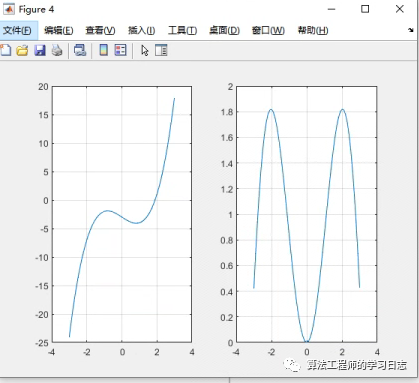Select the Edit Plot arrow tool

pyautogui.click(x=144, y=50)
